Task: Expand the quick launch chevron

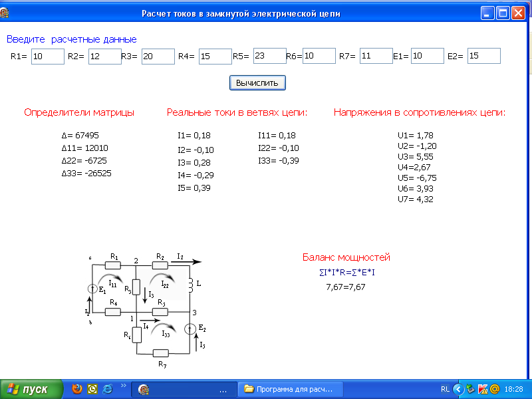Action: (123, 386)
